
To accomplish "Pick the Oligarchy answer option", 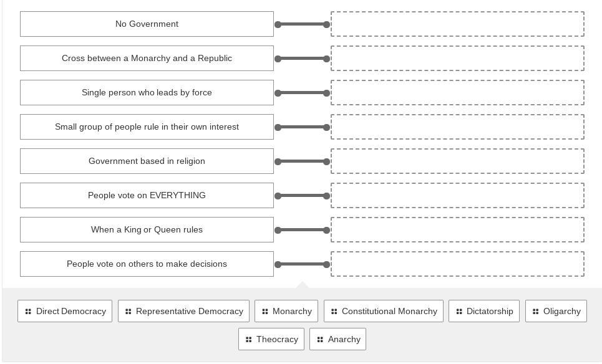I will tap(556, 312).
